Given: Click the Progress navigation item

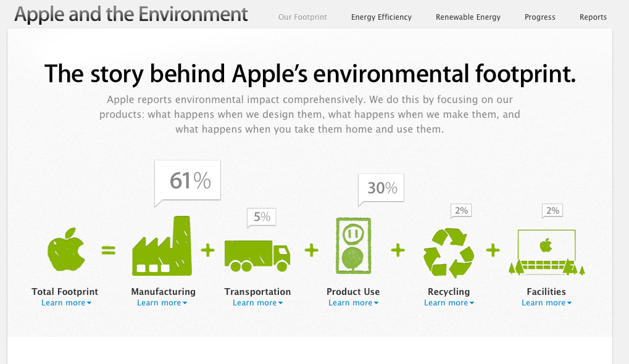Looking at the screenshot, I should click(539, 17).
